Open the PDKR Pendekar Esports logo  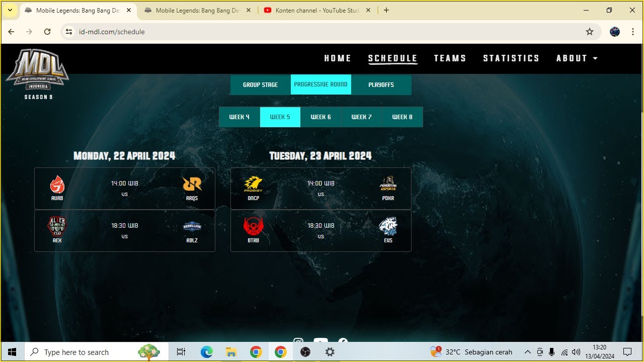(388, 184)
